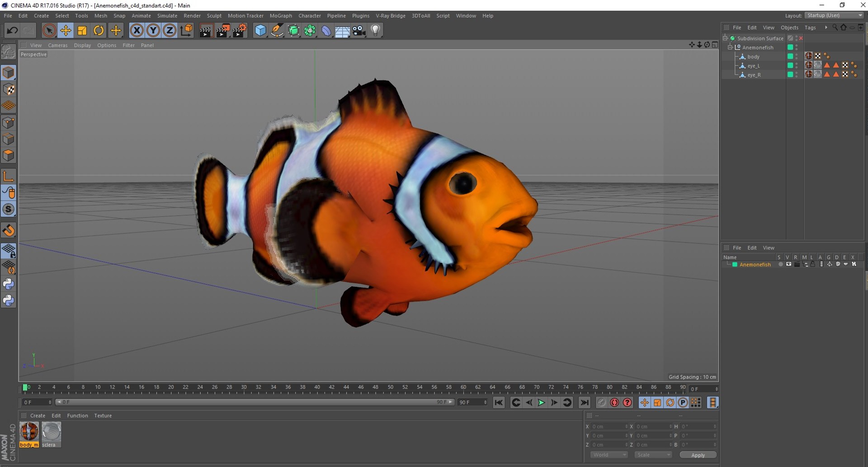Open the viewport Cameras menu
The image size is (868, 467).
point(58,45)
